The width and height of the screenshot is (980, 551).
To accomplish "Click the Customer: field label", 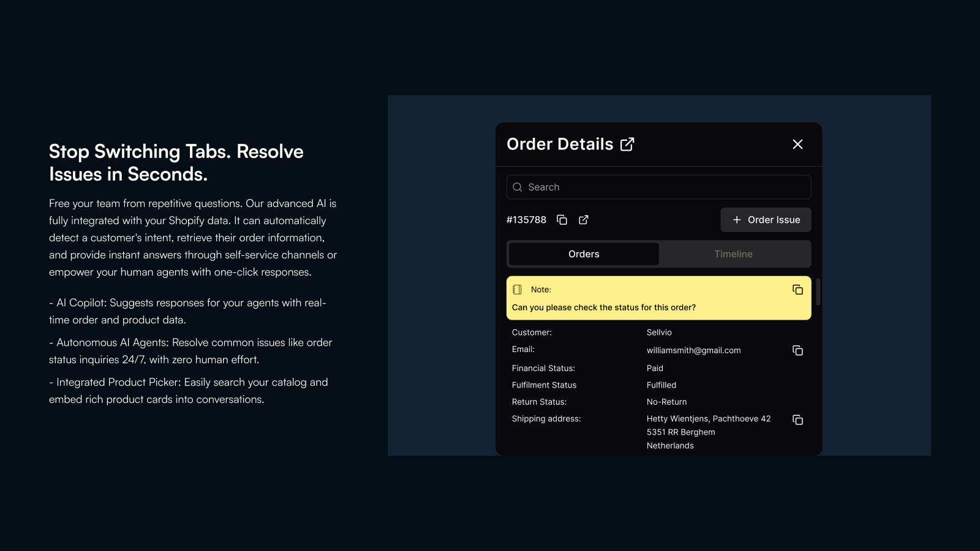I will click(x=532, y=332).
